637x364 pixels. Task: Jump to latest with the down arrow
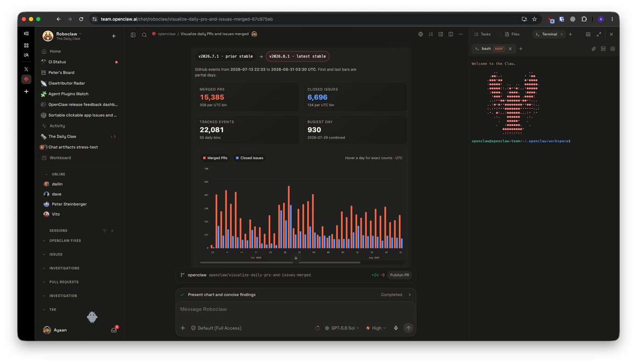tap(296, 258)
